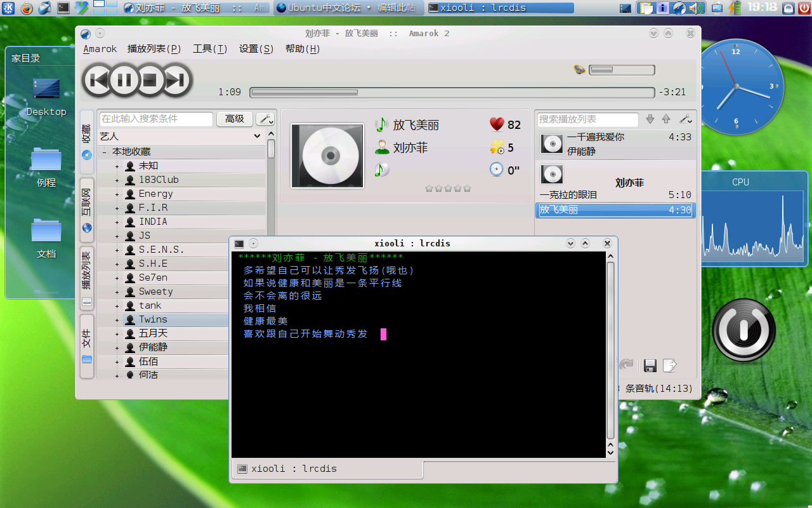Select tank in the artist list

[x=150, y=305]
